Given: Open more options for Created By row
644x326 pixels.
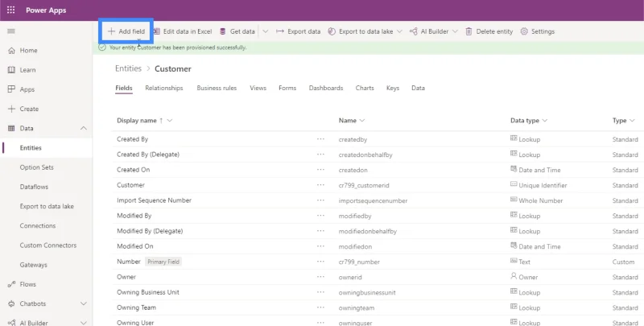Looking at the screenshot, I should pos(320,139).
